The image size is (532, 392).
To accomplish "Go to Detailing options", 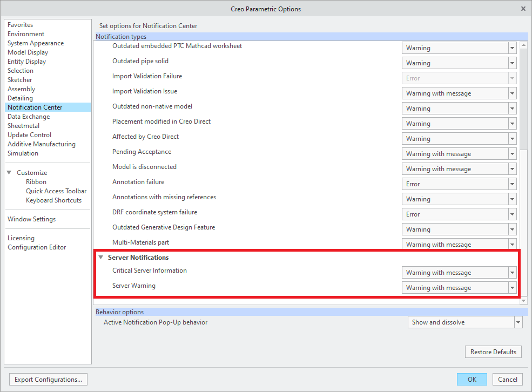I will pos(20,98).
